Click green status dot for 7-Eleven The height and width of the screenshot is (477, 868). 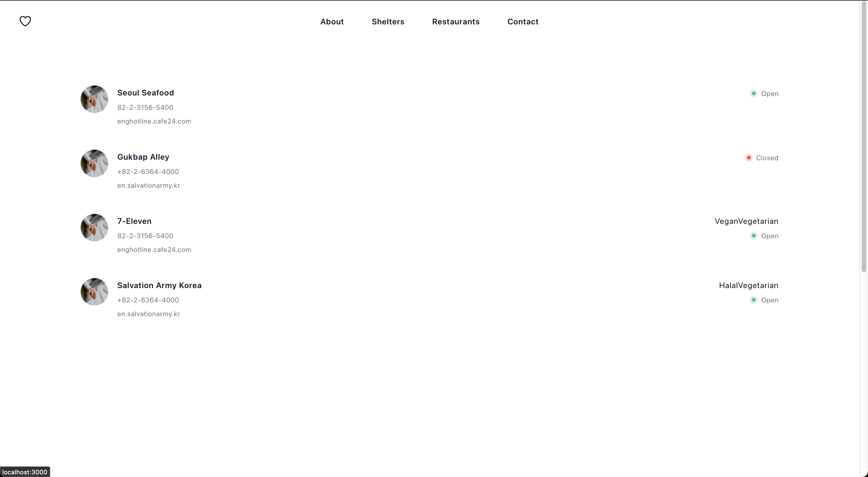tap(753, 236)
